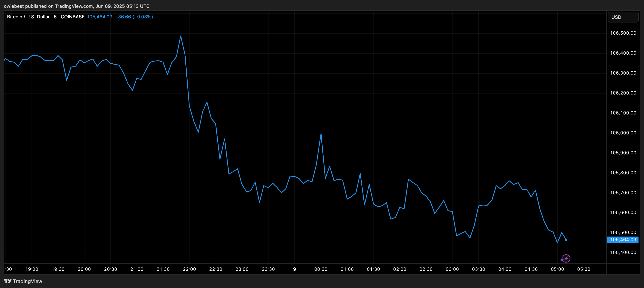
Task: Click the blue last-price dot on chart
Action: point(566,240)
